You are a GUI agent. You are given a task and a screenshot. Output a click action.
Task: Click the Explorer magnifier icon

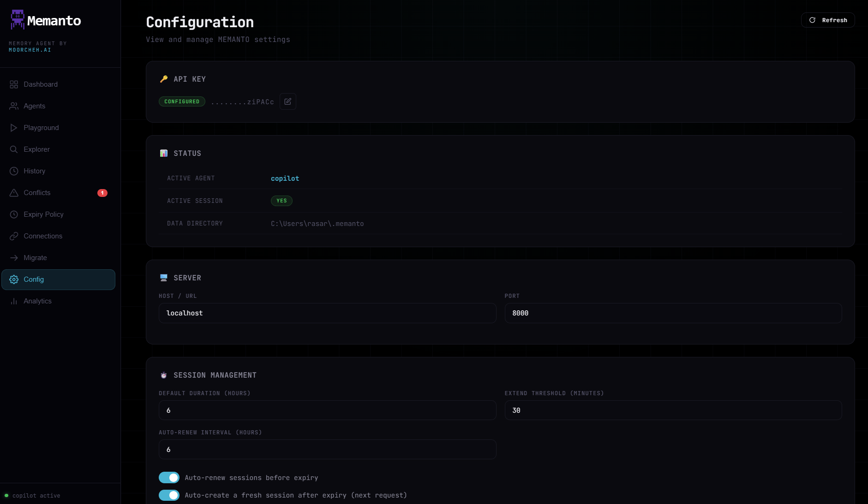14,149
